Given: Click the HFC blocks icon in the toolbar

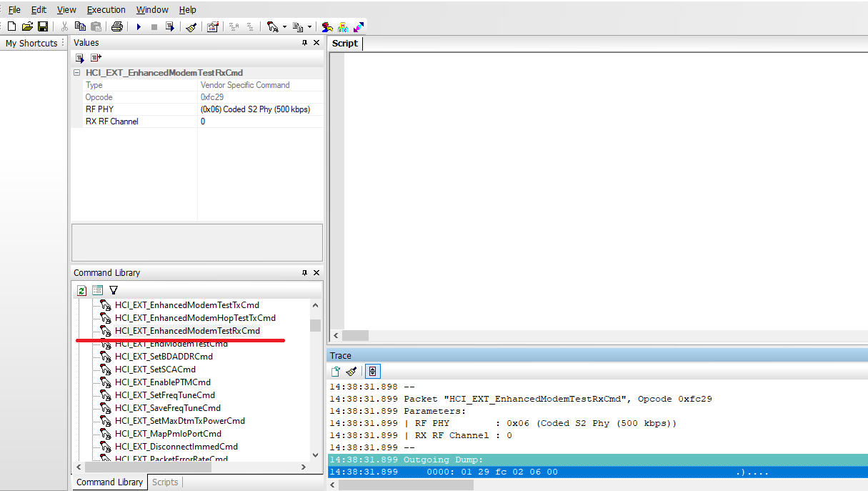Looking at the screenshot, I should [x=343, y=26].
